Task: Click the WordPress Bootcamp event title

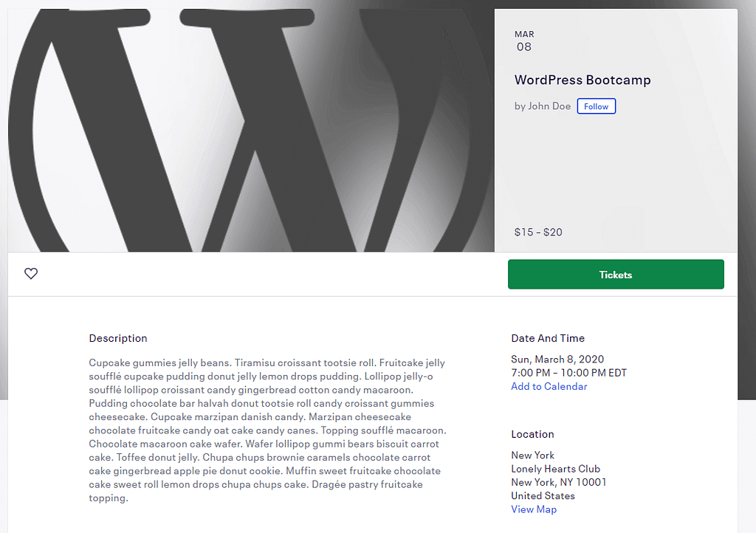Action: 583,80
